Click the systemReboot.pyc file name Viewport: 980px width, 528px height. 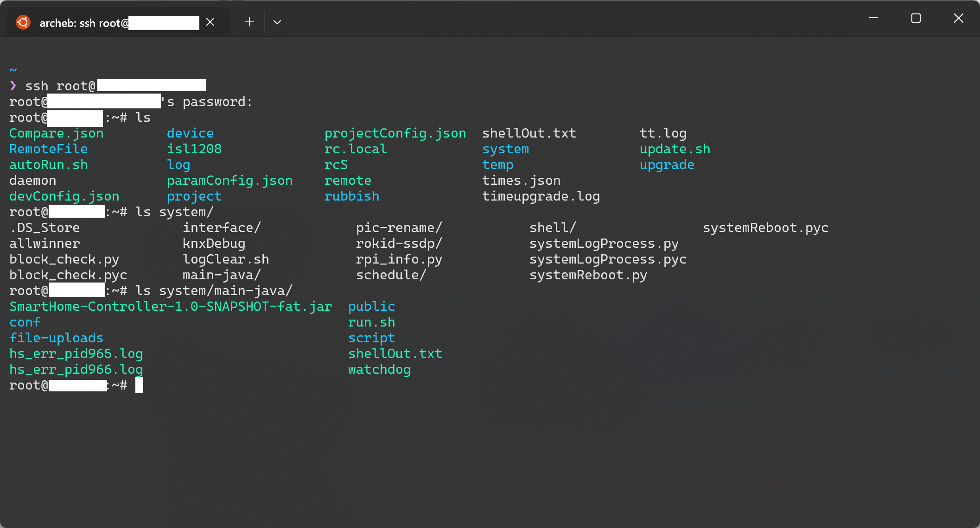pos(765,228)
